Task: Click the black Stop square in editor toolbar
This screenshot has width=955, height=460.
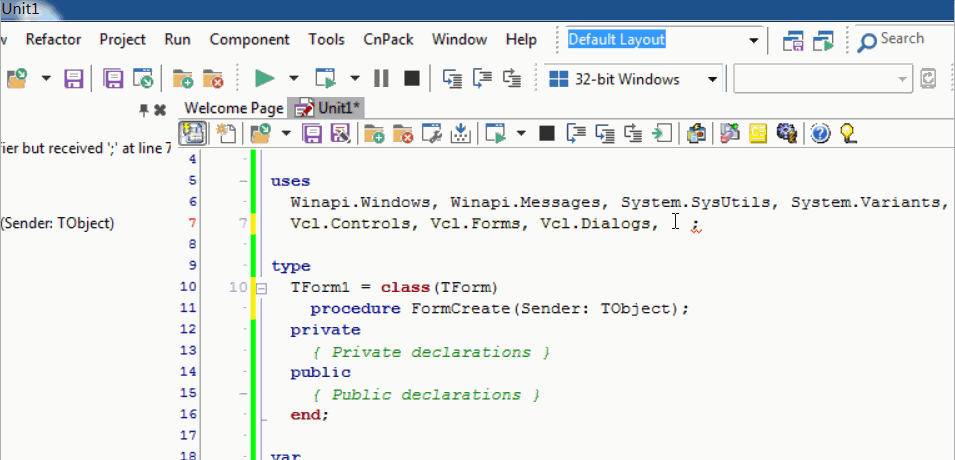Action: pyautogui.click(x=546, y=133)
